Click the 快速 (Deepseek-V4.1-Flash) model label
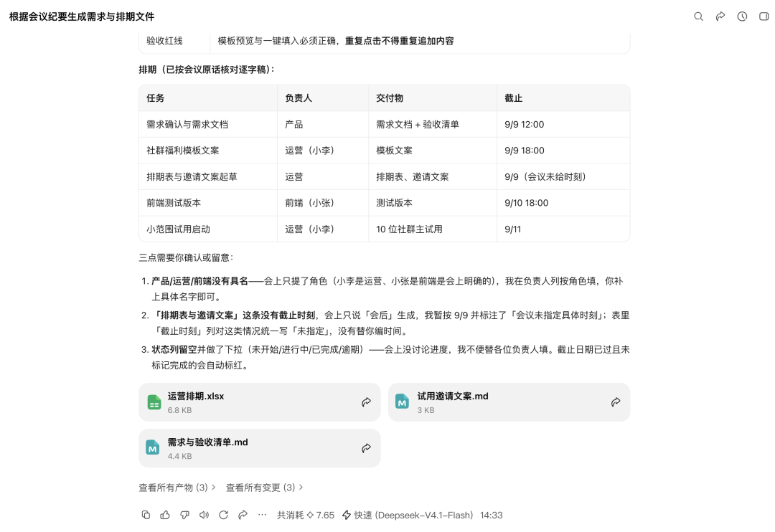Screen dimensions: 775x532 [x=408, y=516]
